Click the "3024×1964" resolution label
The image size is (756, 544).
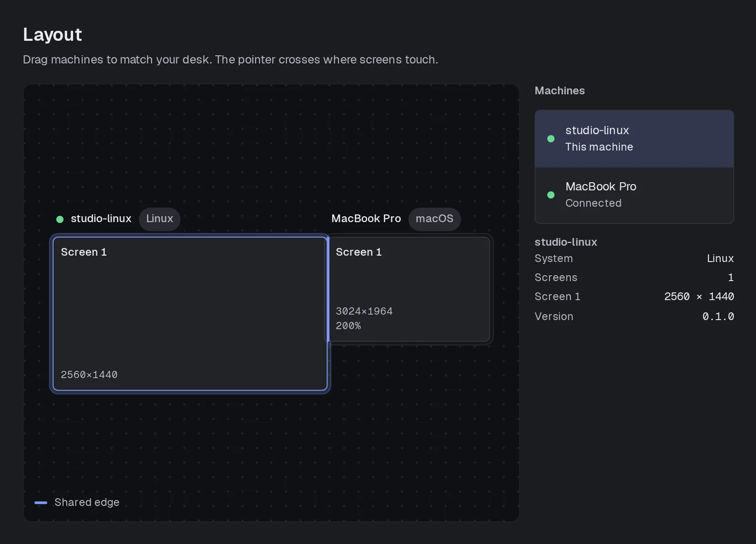(364, 311)
